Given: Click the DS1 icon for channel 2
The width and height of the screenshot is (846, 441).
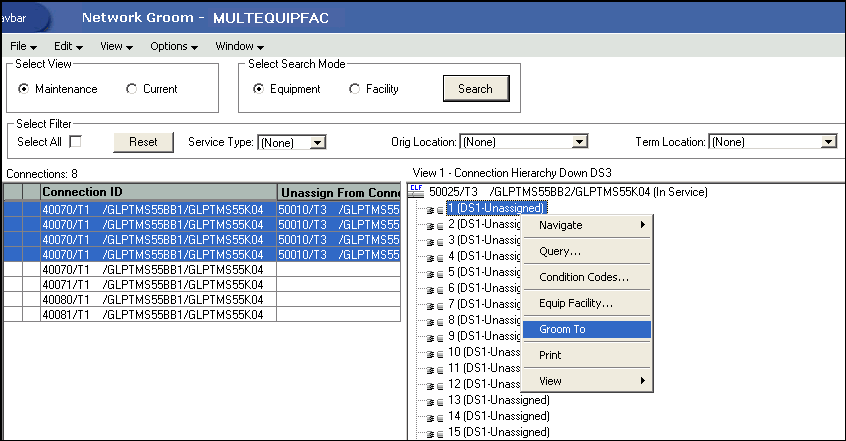Looking at the screenshot, I should tap(435, 226).
